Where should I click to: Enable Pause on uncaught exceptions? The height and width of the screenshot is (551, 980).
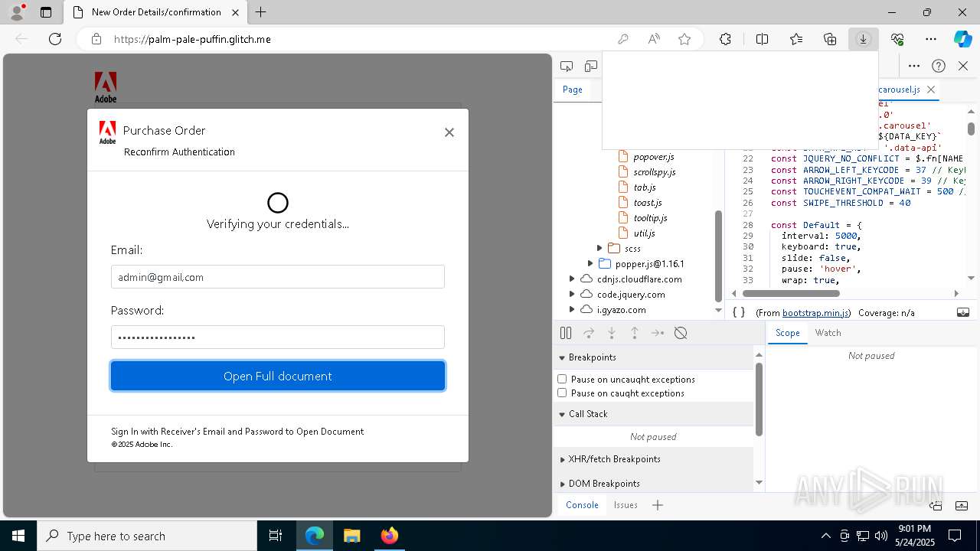tap(562, 379)
